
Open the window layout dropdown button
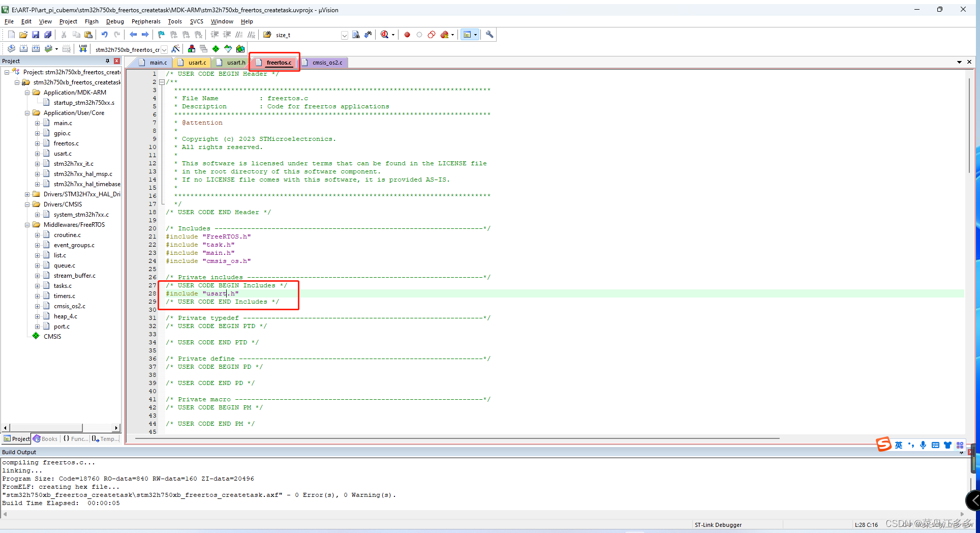click(476, 35)
